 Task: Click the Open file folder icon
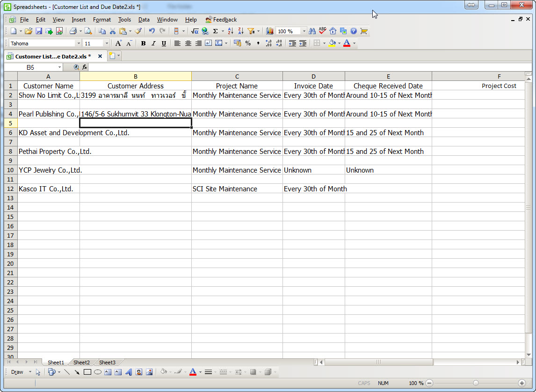click(29, 31)
